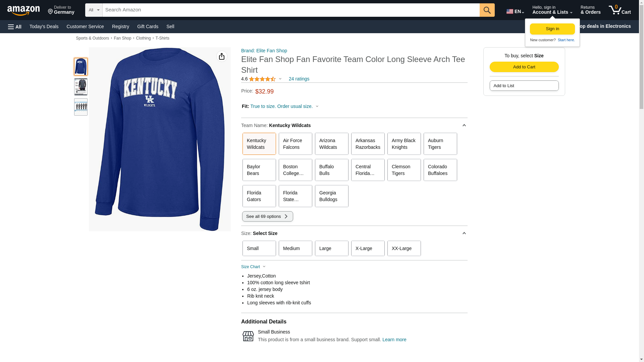The height and width of the screenshot is (362, 644).
Task: Go to Gift Cards menu item
Action: click(148, 26)
